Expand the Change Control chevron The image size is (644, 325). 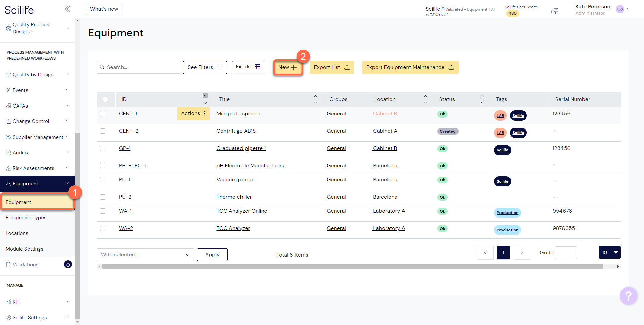click(67, 121)
